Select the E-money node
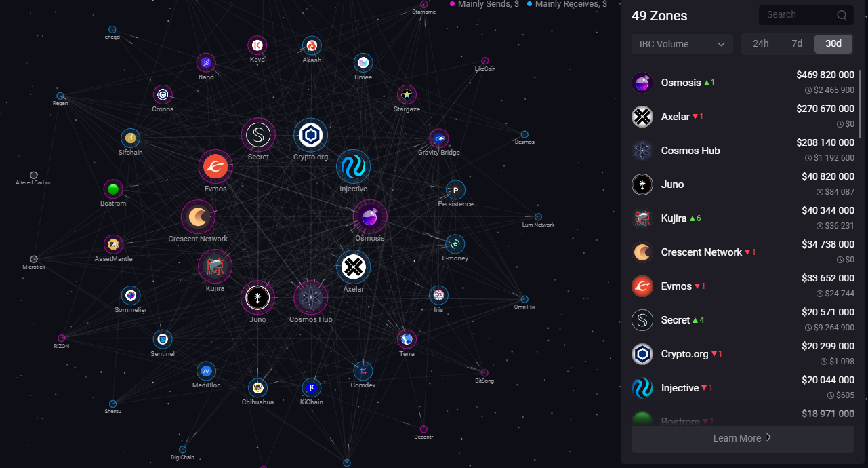This screenshot has width=868, height=468. point(455,243)
